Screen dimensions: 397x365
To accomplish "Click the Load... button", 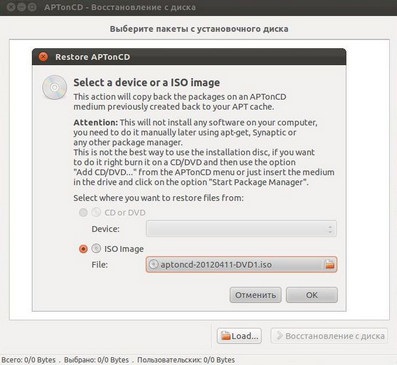I will point(239,336).
